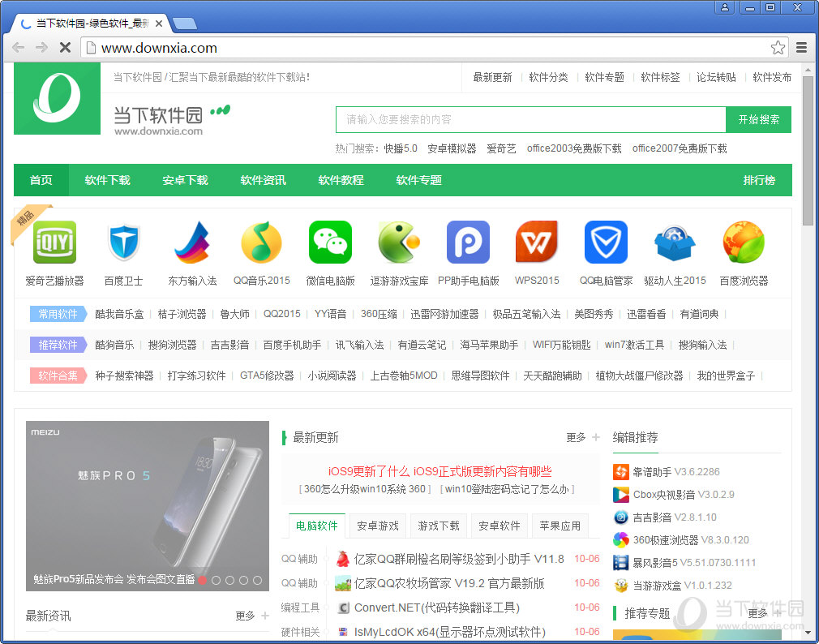
Task: Open the 软件合集 category tag
Action: tap(58, 376)
